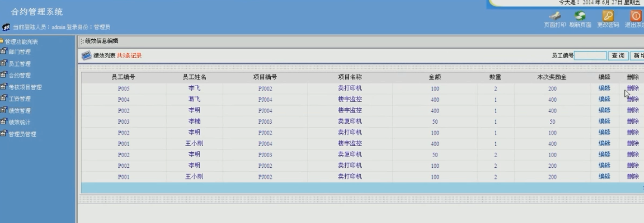The width and height of the screenshot is (644, 223).
Task: Delete the P005 李飞 record
Action: 633,88
